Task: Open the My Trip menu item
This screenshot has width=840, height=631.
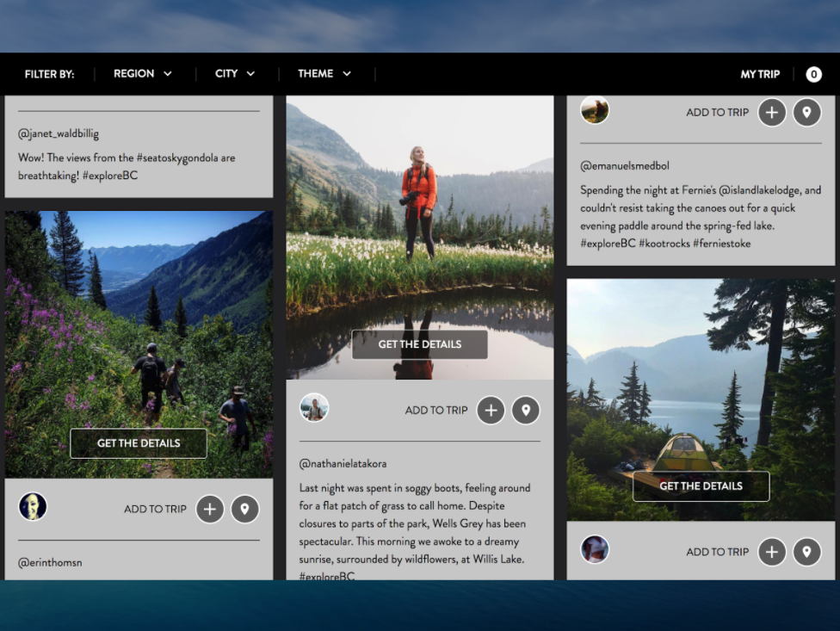Action: (x=760, y=74)
